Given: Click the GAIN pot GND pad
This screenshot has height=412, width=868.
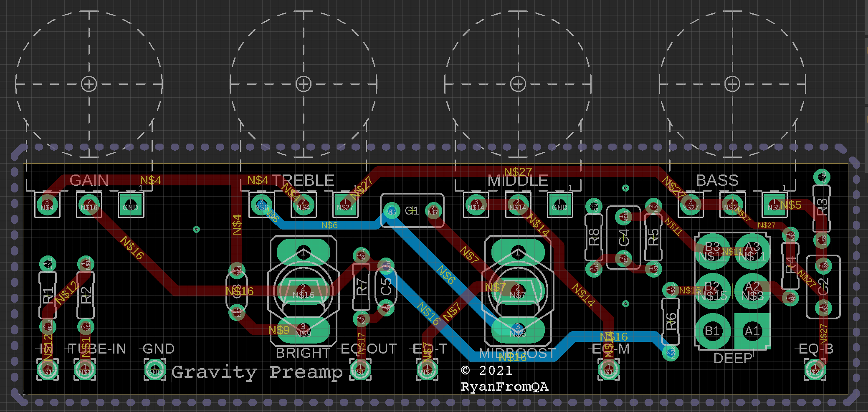Looking at the screenshot, I should pos(131,205).
